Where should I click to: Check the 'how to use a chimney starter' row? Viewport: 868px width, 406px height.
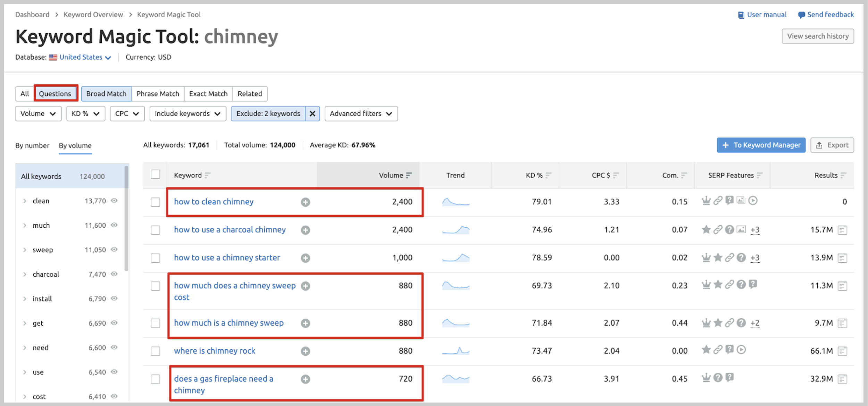pos(155,258)
